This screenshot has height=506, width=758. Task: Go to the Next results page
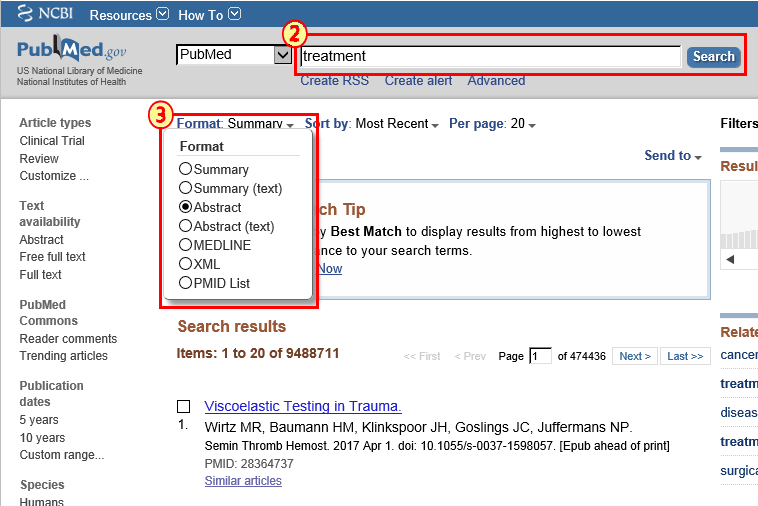[635, 356]
